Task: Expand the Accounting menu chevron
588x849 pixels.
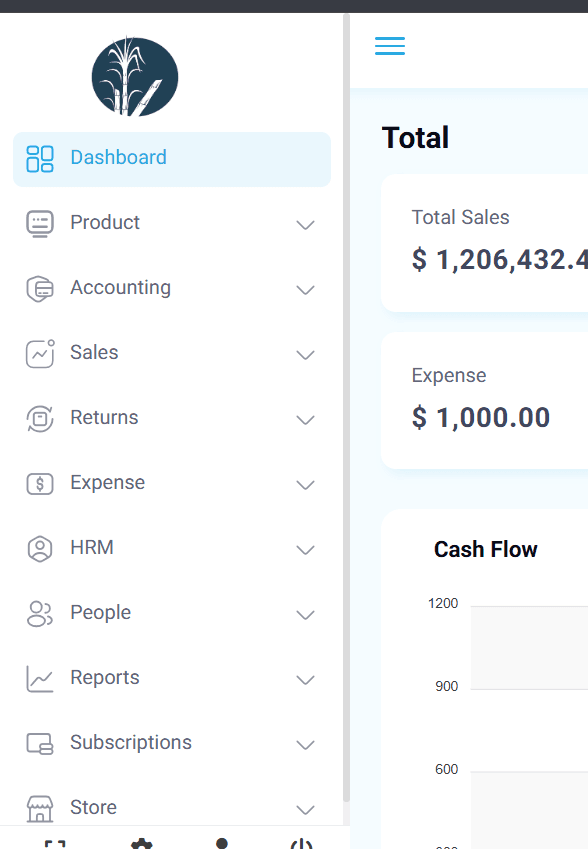Action: [x=305, y=290]
